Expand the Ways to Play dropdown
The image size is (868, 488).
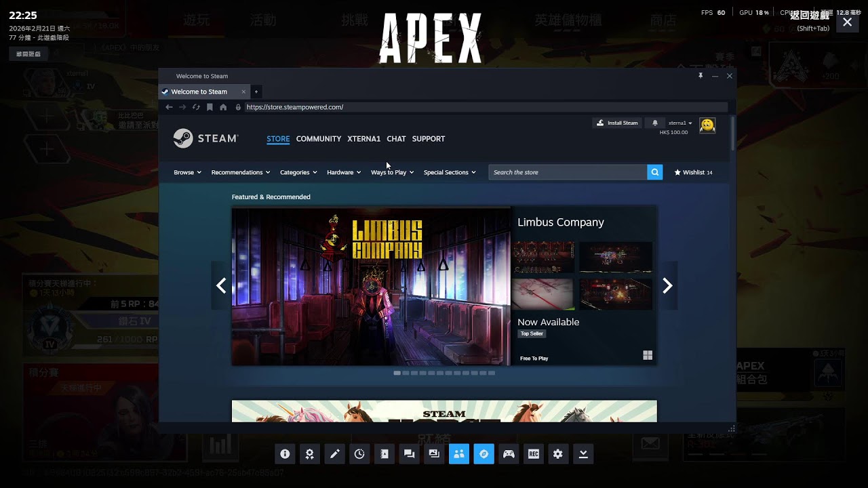(392, 172)
